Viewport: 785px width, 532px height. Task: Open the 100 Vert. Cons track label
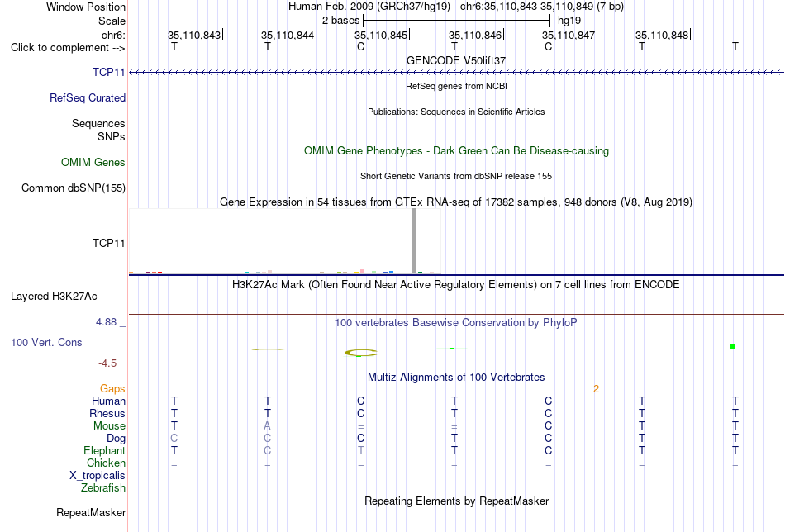46,342
